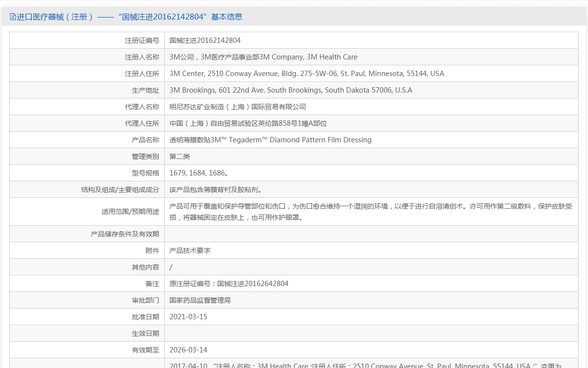Click registration number value 国械注进20162142804
Image resolution: width=588 pixels, height=368 pixels.
(205, 40)
